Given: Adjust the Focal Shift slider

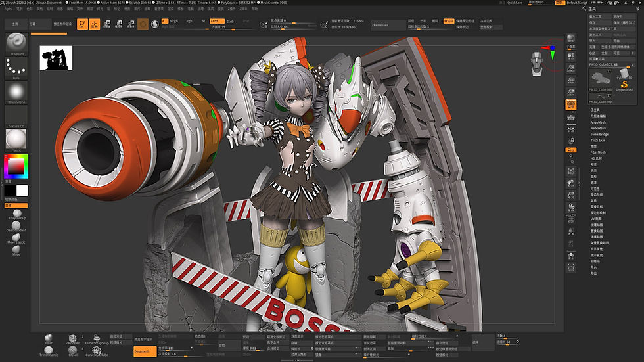Looking at the screenshot, I should [x=293, y=20].
